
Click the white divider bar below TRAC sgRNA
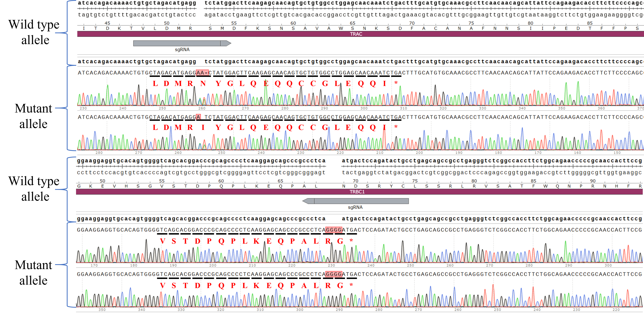(x=360, y=56)
